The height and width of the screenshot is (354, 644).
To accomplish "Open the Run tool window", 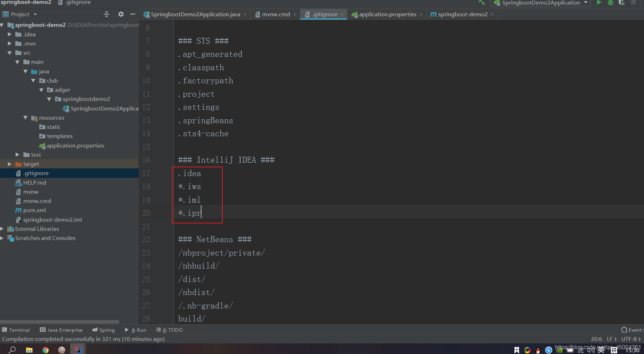I will tap(135, 330).
